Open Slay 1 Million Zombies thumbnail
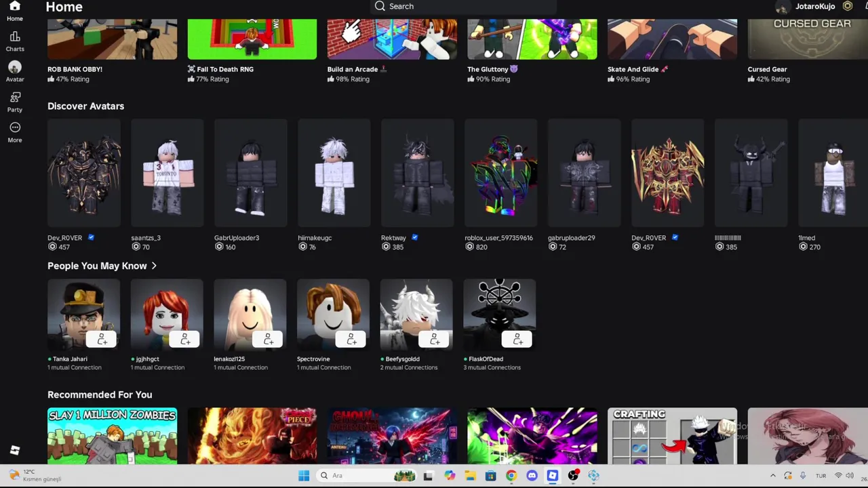Image resolution: width=868 pixels, height=488 pixels. pyautogui.click(x=113, y=436)
